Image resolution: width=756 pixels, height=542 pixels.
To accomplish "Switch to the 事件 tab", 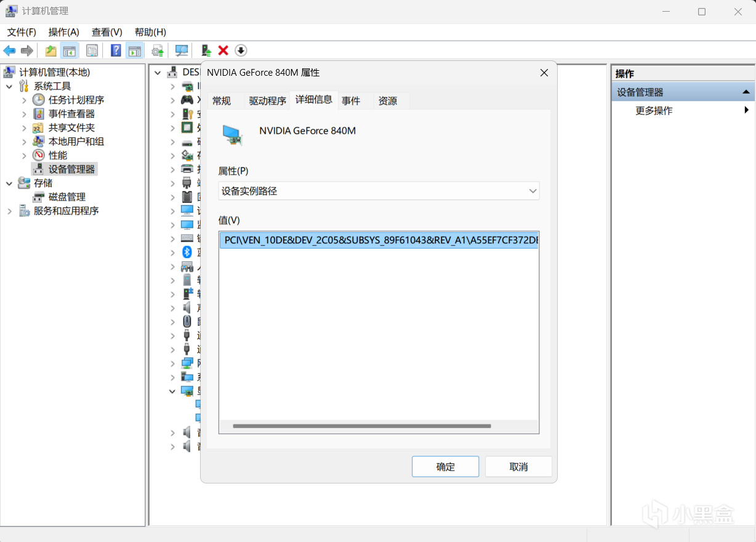I will click(x=351, y=101).
